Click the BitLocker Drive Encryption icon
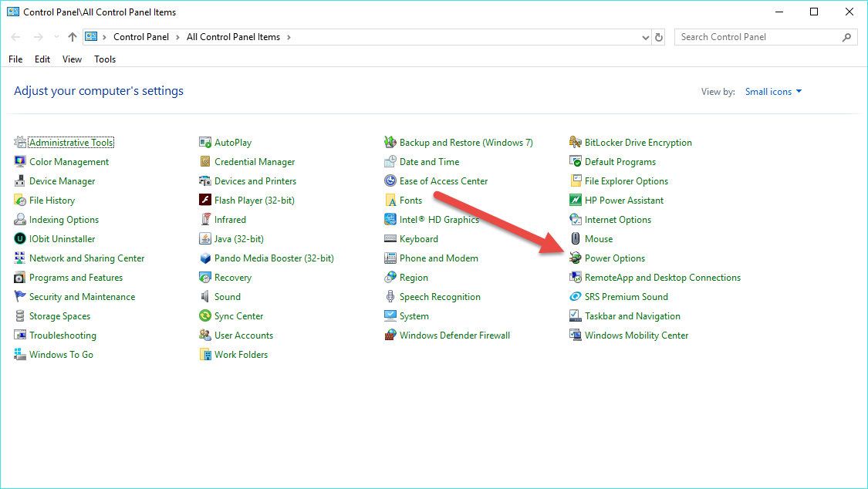The height and width of the screenshot is (489, 868). [575, 142]
